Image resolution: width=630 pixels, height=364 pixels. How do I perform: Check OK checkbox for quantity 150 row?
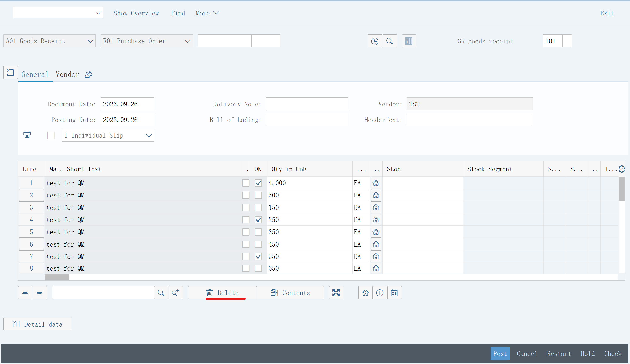click(258, 208)
